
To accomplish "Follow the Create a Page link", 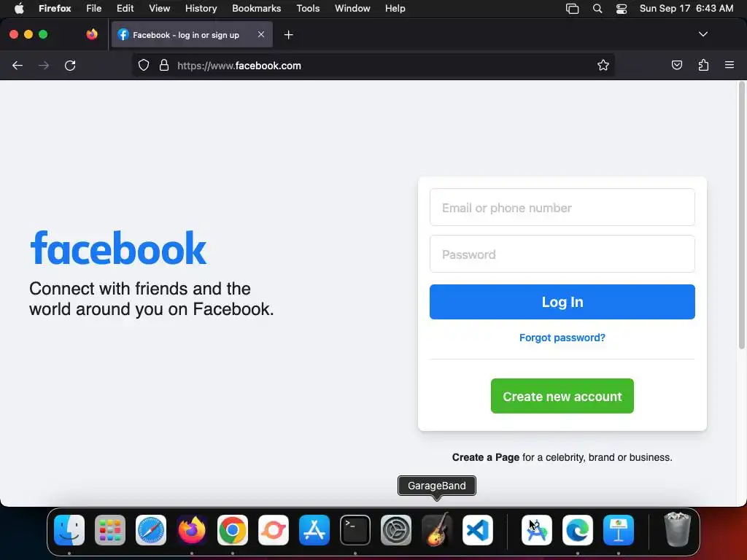I will [x=485, y=457].
